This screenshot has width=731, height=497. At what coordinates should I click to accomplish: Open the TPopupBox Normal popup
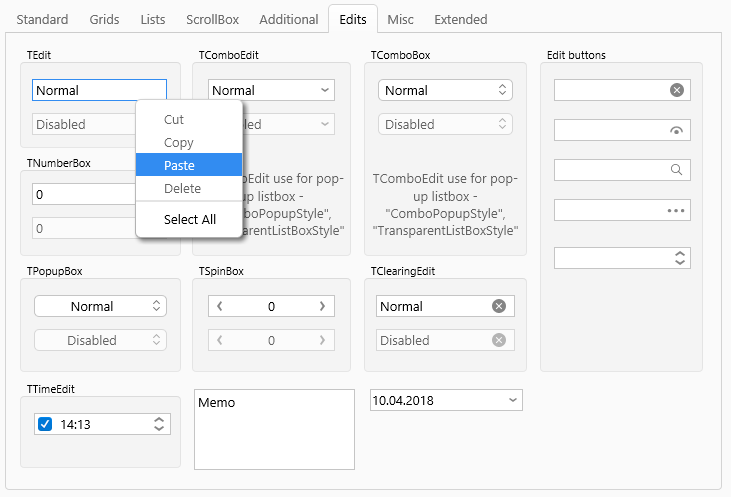pos(100,306)
